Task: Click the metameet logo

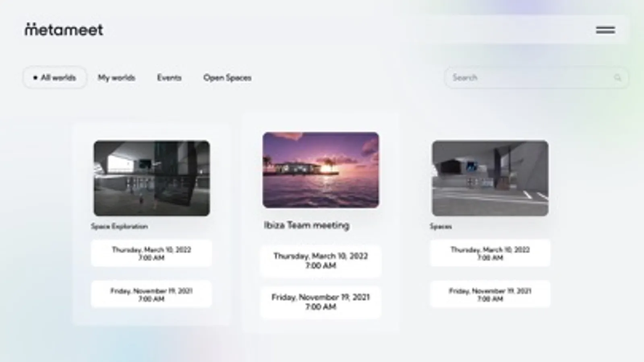Action: point(64,29)
